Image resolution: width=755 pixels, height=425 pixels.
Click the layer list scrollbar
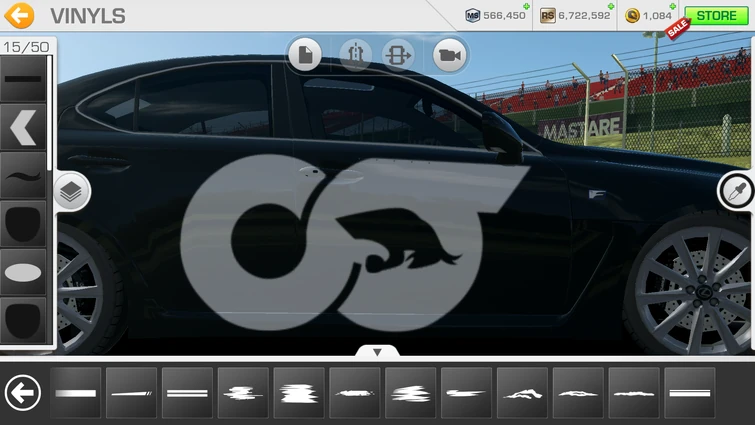[x=50, y=113]
